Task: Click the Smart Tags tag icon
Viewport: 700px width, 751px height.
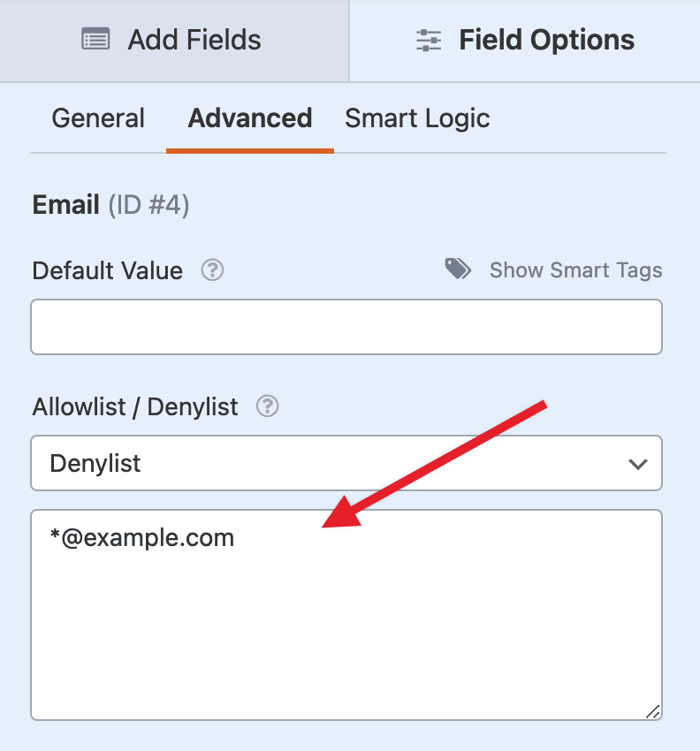Action: pyautogui.click(x=458, y=269)
